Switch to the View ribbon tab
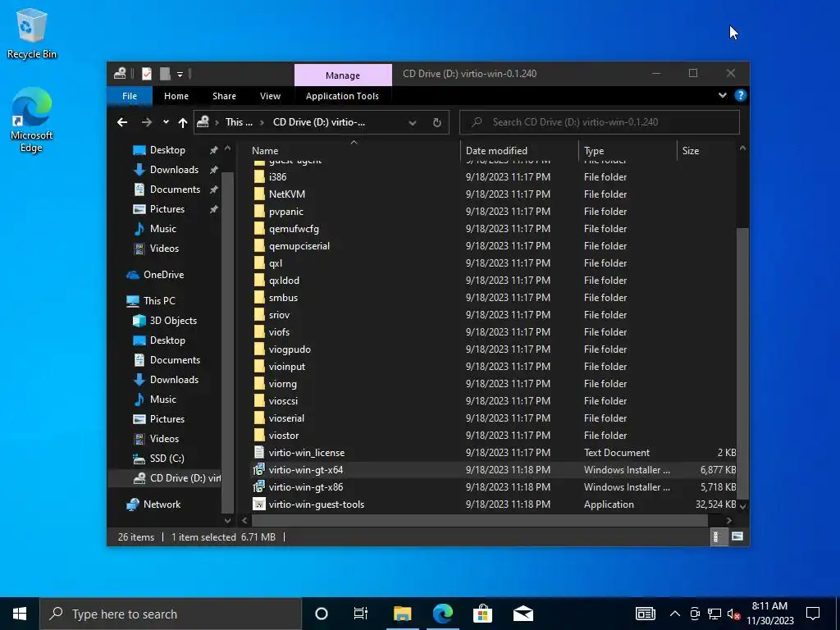Viewport: 840px width, 630px height. click(x=270, y=96)
